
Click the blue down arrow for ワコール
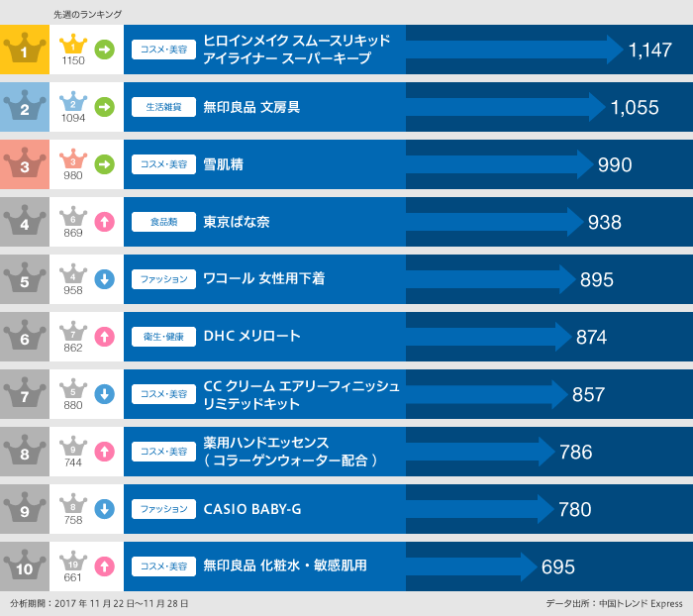[x=104, y=279]
